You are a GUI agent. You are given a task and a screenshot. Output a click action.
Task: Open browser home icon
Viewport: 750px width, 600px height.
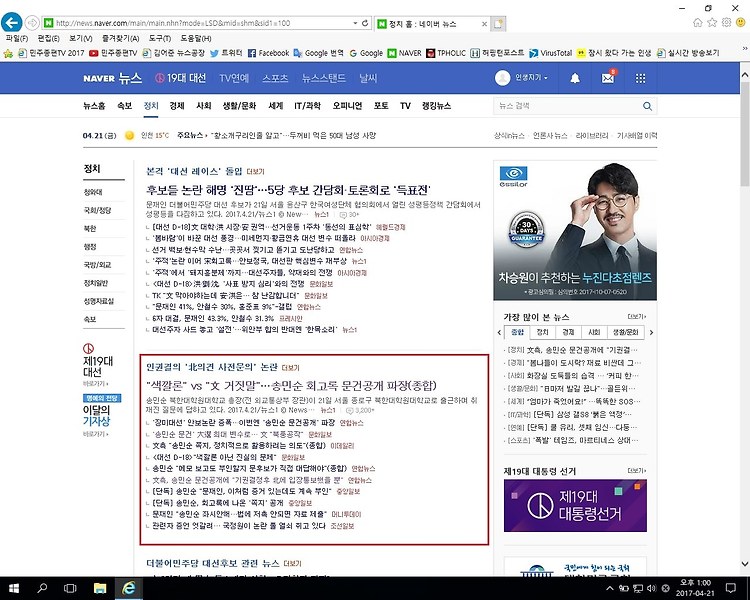pos(698,22)
